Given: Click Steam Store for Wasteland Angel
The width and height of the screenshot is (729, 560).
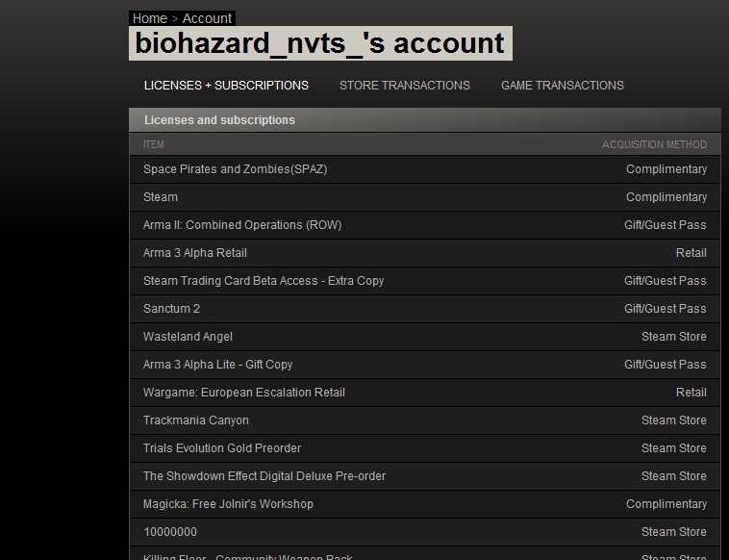Looking at the screenshot, I should click(673, 337).
